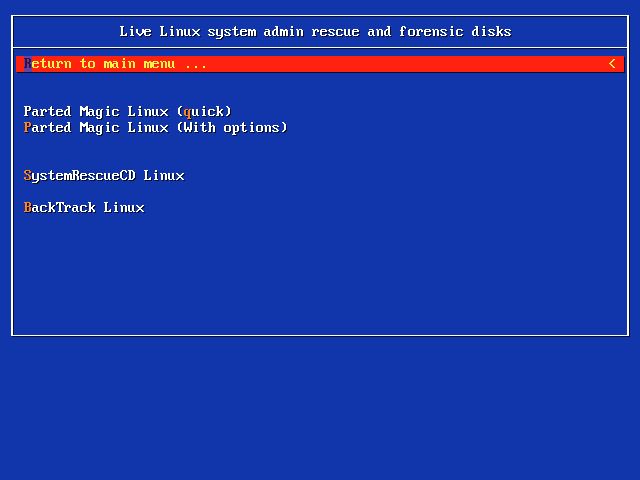This screenshot has height=480, width=640.
Task: Select 'Return to main menu ...' entry
Action: 320,64
